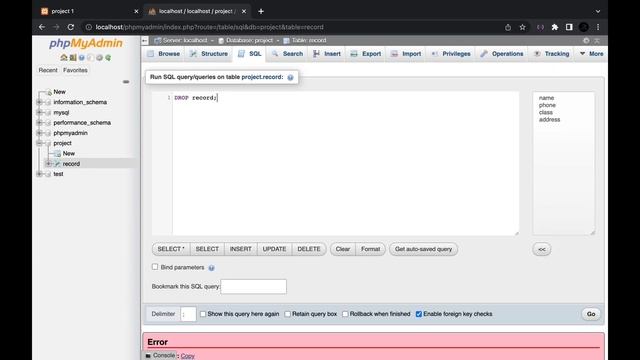Enable Show this query here again

coord(203,314)
